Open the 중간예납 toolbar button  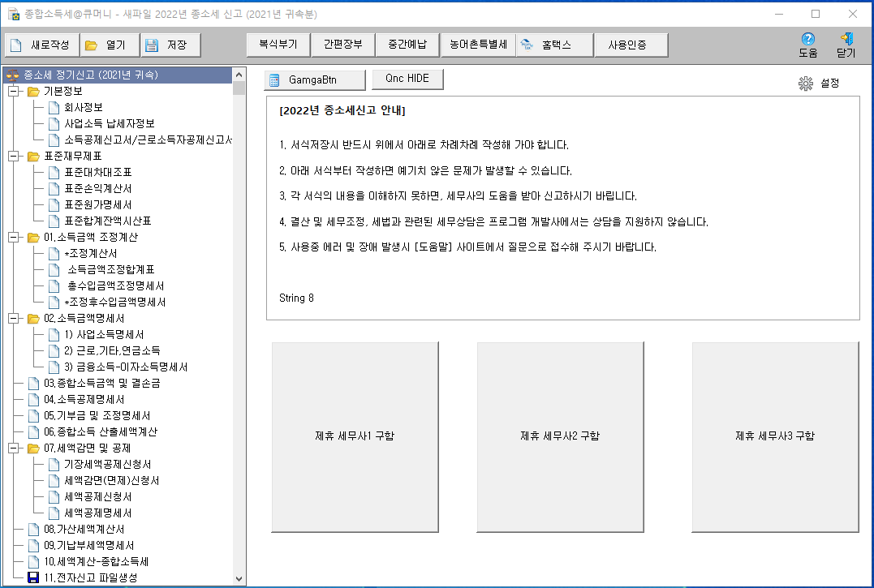tap(407, 45)
